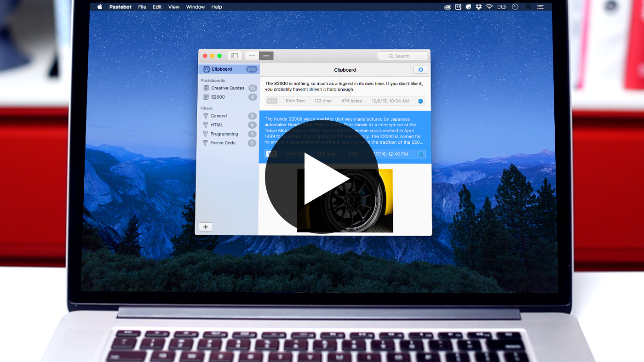Viewport: 644px width, 362px height.
Task: Open the Apple menu
Action: point(99,7)
